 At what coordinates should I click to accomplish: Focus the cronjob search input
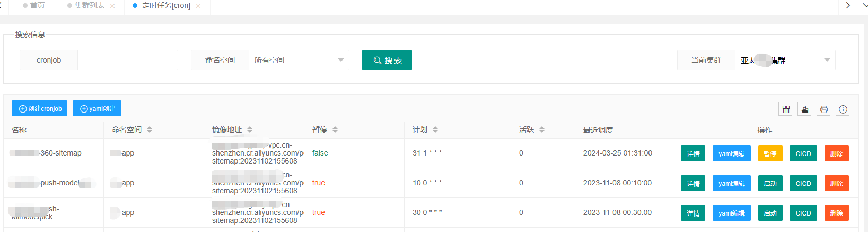pyautogui.click(x=128, y=60)
